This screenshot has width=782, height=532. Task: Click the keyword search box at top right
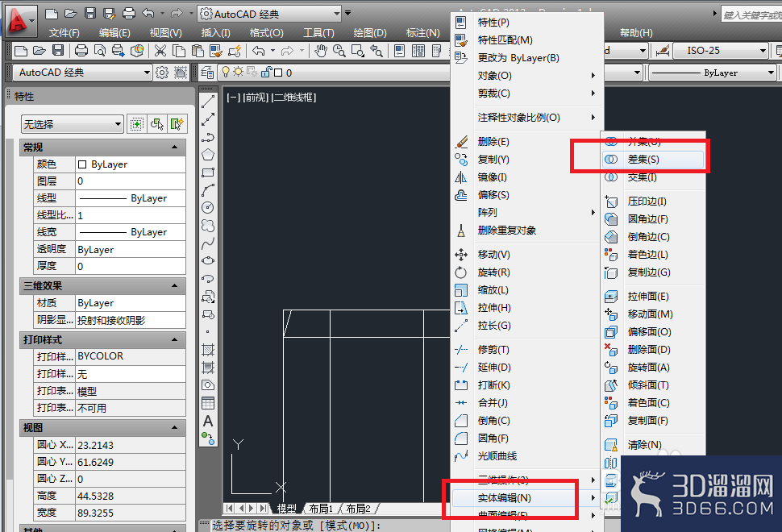[751, 15]
